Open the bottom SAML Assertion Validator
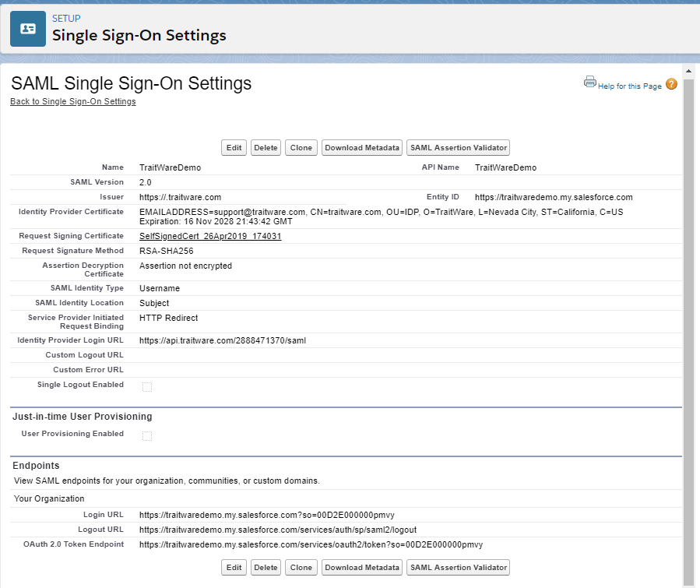 pos(458,568)
